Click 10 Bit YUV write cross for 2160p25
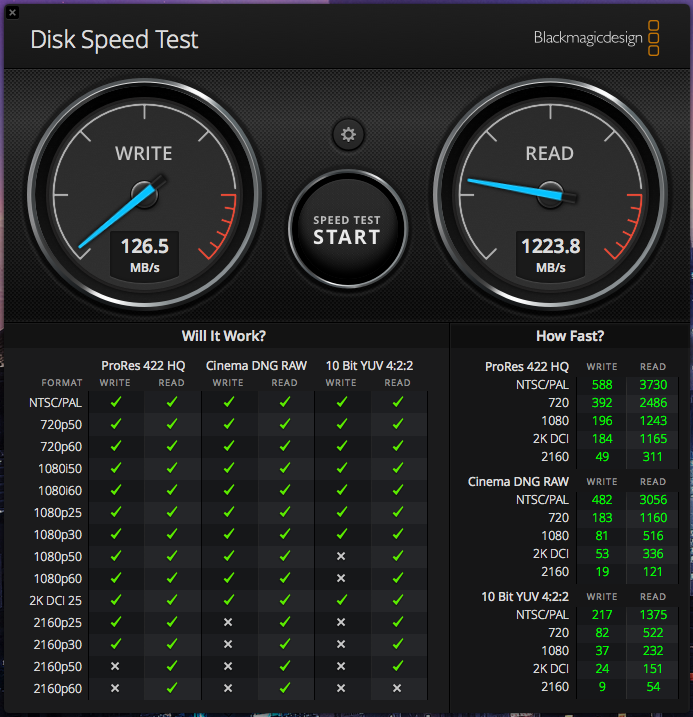The width and height of the screenshot is (693, 717). (341, 622)
